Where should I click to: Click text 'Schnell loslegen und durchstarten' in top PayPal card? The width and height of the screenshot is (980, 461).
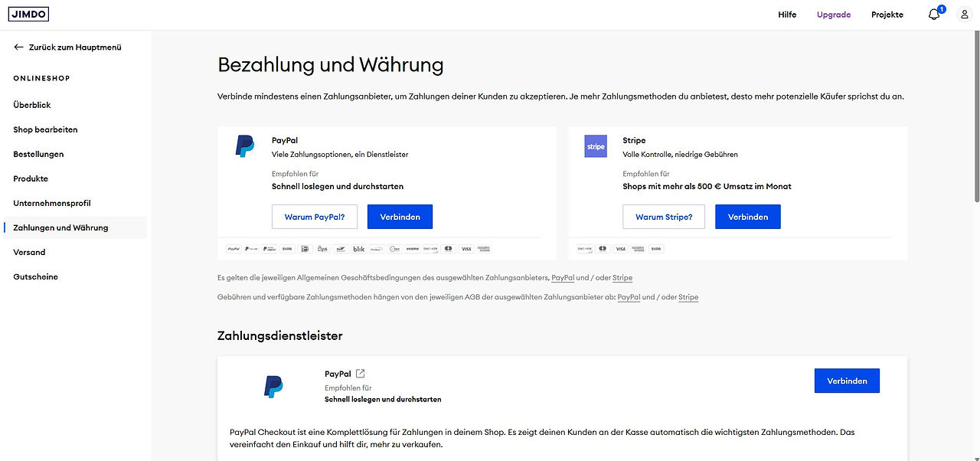(338, 186)
